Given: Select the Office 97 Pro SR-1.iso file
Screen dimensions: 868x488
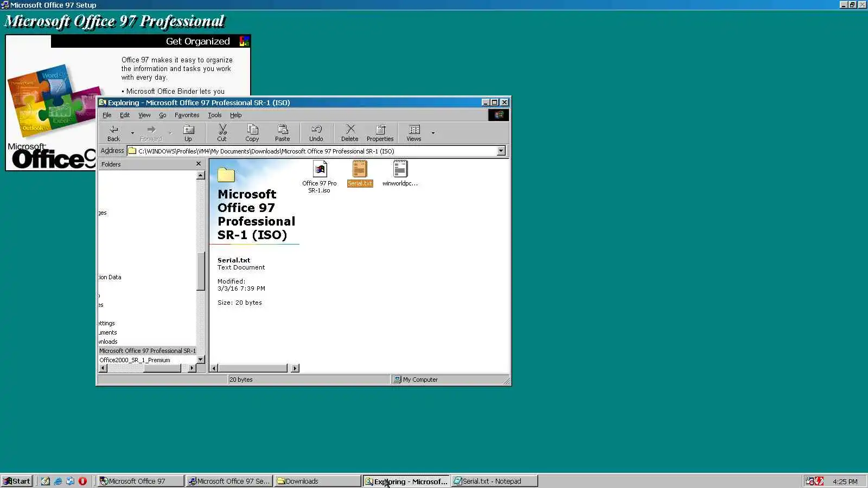Looking at the screenshot, I should coord(320,177).
